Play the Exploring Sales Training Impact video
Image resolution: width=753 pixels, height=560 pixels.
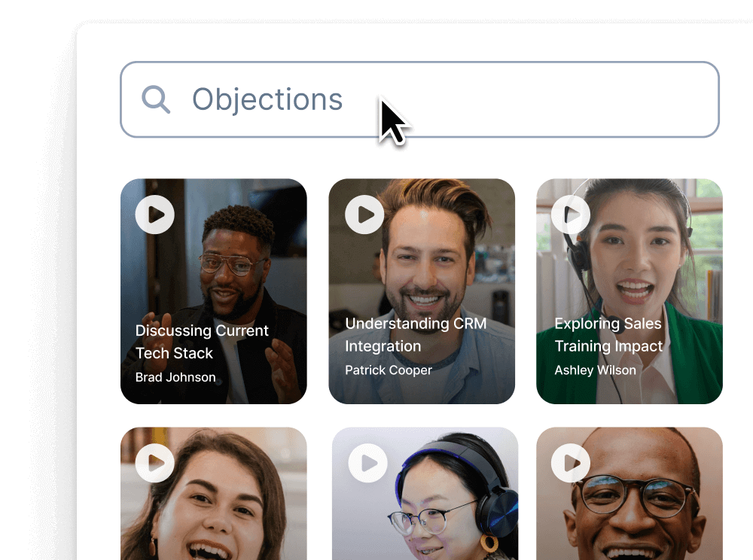[x=571, y=215]
